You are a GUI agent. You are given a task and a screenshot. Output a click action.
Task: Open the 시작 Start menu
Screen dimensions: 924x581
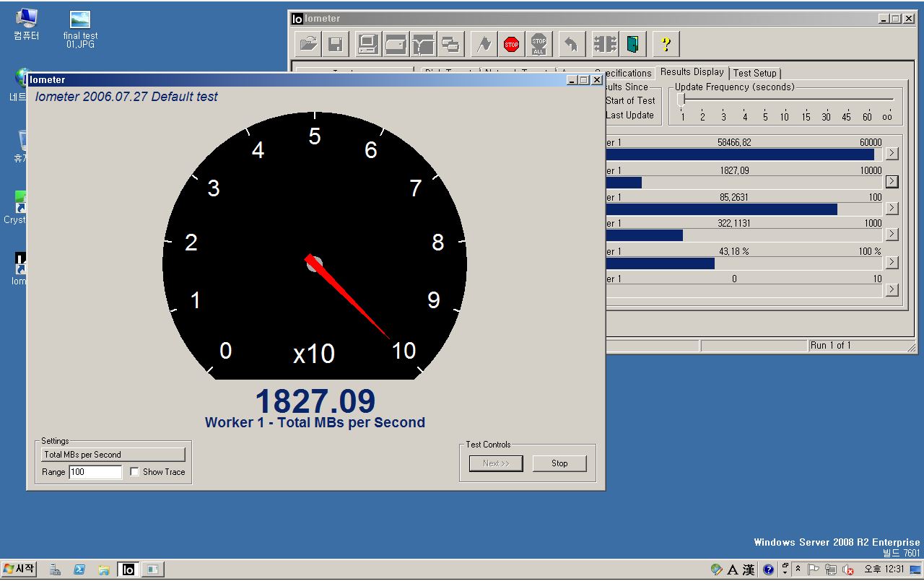pos(19,569)
